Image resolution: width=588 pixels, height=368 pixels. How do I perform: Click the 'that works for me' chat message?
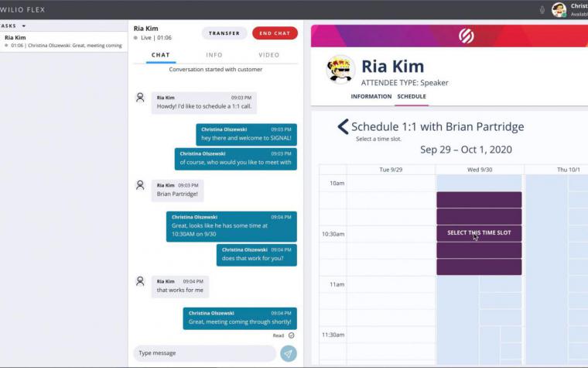(180, 287)
